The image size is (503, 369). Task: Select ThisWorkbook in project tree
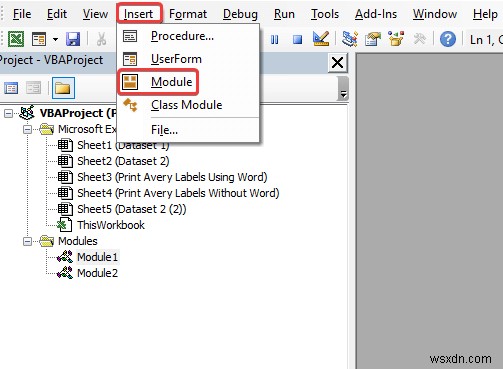111,225
